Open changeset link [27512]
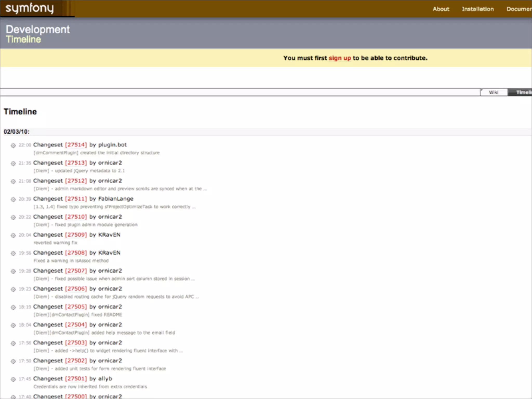The image size is (532, 399). coord(76,181)
